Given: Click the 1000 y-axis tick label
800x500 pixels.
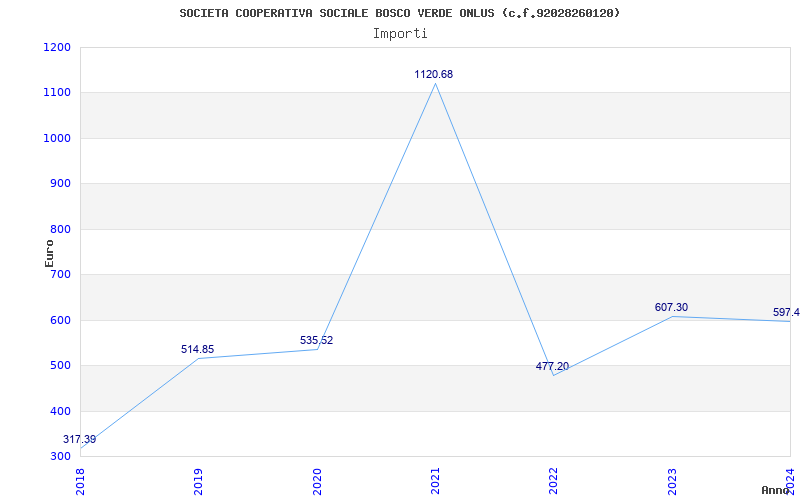Looking at the screenshot, I should coord(57,138).
